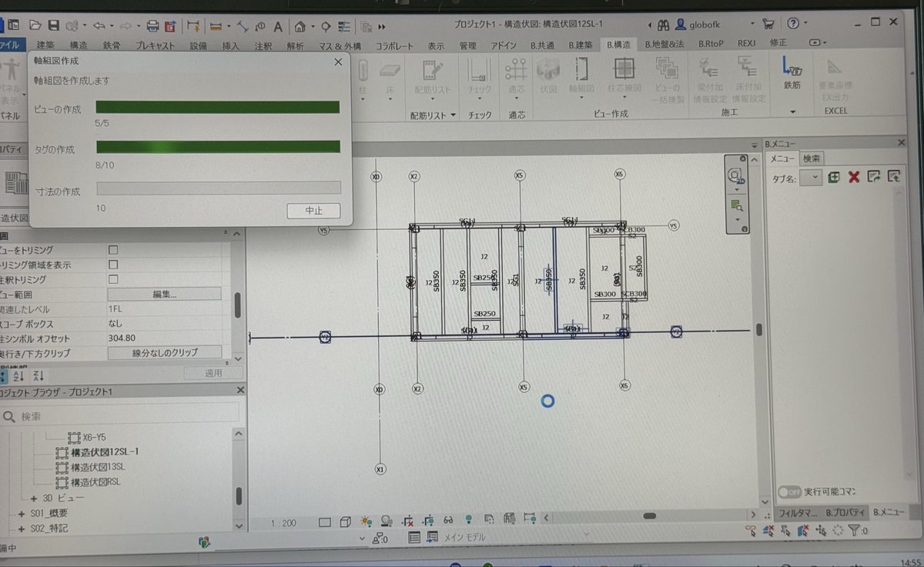Viewport: 924px width, 567px height.
Task: Click the sun path icon in view control bar
Action: point(367,522)
